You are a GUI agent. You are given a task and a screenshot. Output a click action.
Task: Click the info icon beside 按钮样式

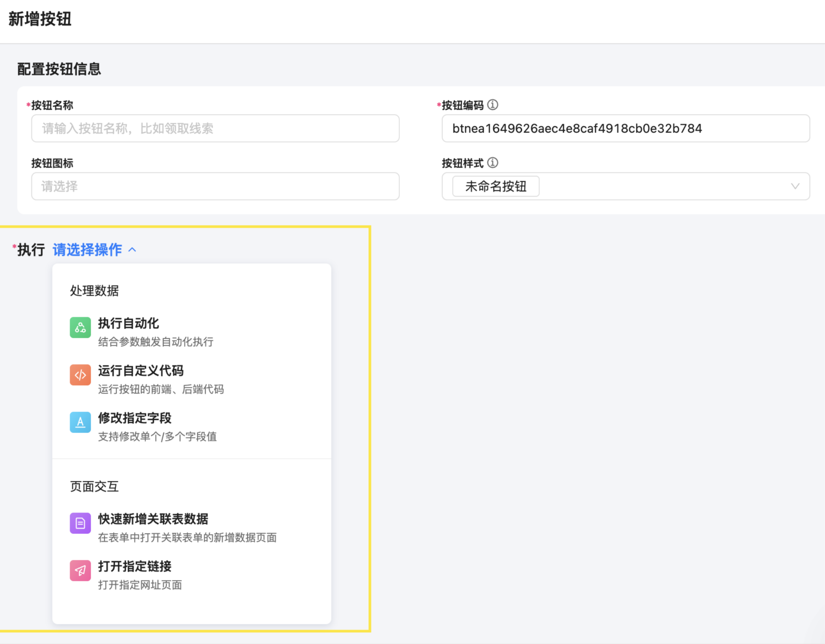[x=493, y=163]
